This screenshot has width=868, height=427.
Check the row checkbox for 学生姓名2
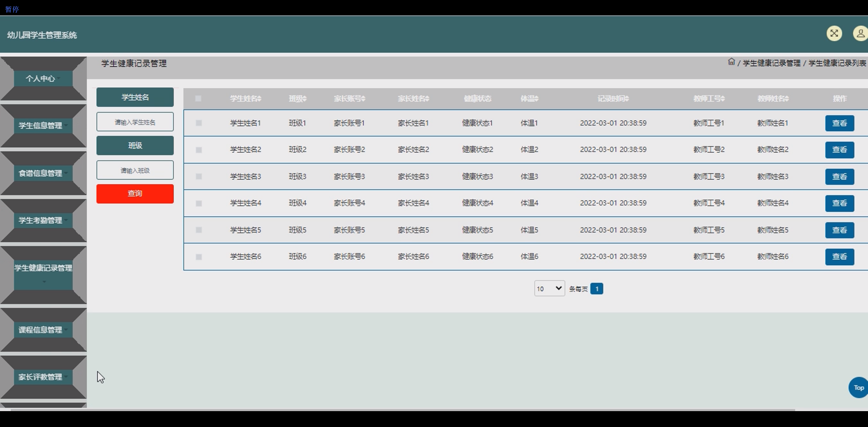(x=199, y=150)
